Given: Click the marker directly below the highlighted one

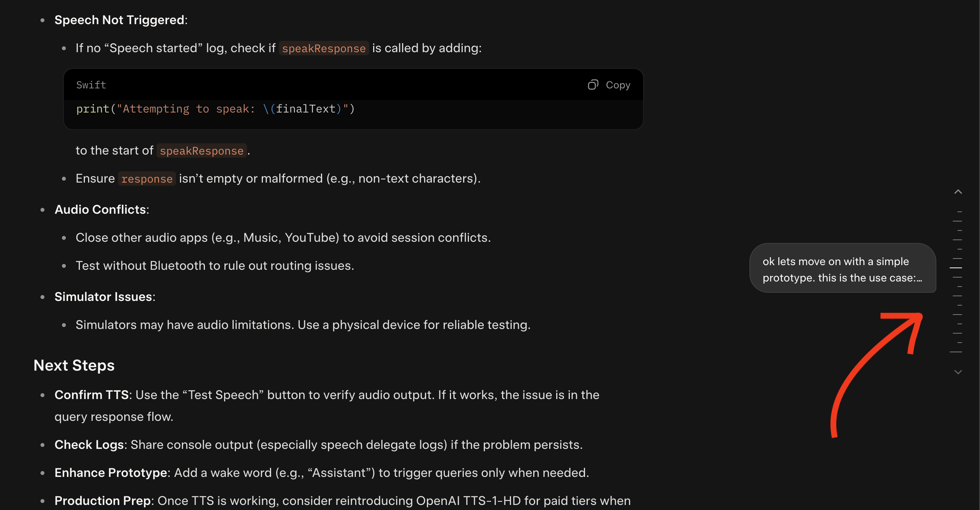Looking at the screenshot, I should point(957,277).
